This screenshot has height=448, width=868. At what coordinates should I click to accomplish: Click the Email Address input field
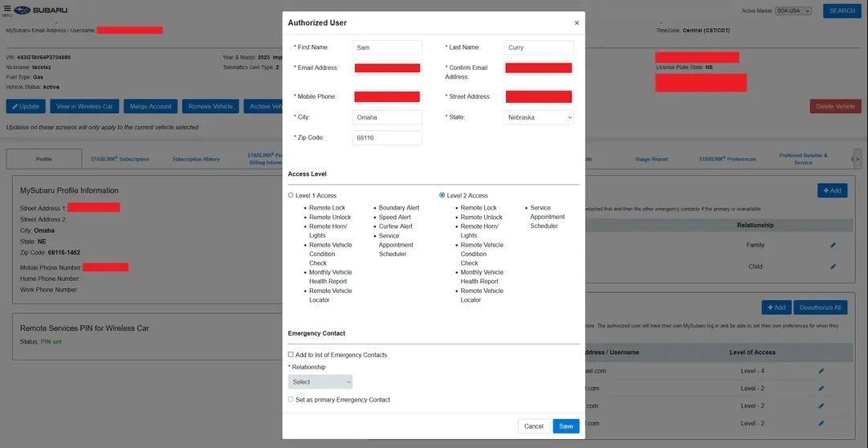(x=387, y=68)
